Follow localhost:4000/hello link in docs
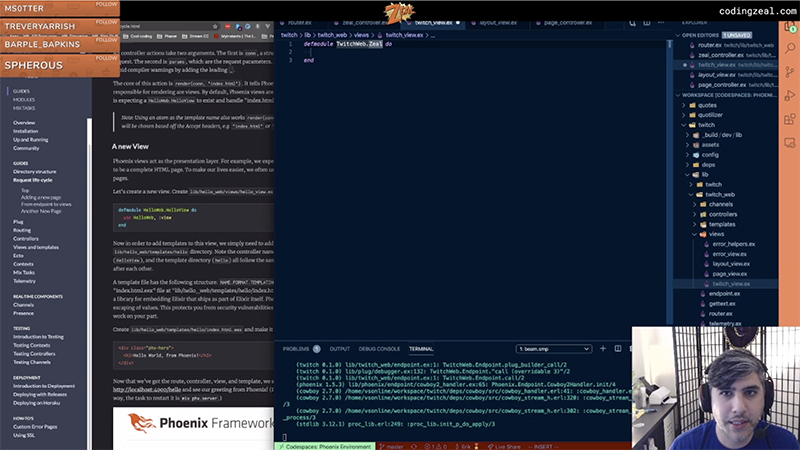Viewport: 800px width, 450px height. click(147, 389)
